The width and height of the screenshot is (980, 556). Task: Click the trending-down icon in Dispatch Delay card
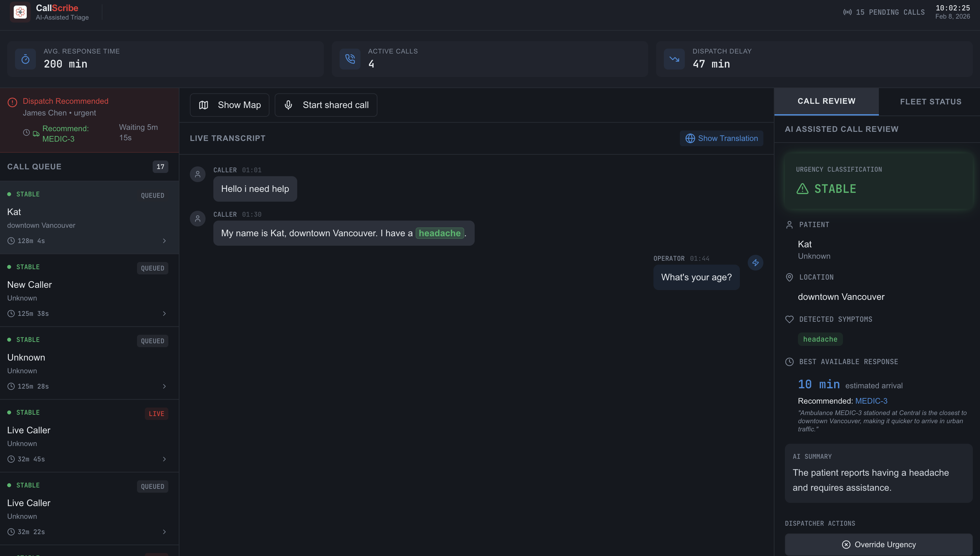click(x=674, y=59)
